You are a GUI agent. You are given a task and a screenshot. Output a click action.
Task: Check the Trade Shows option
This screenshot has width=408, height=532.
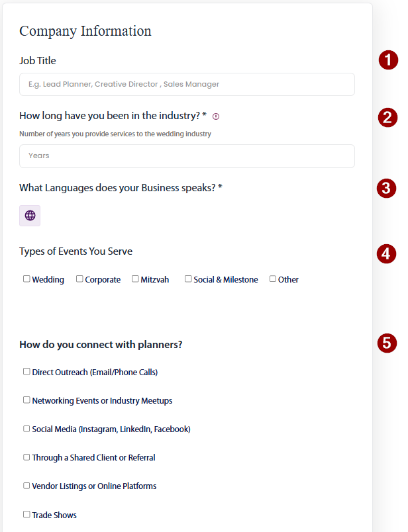coord(27,514)
